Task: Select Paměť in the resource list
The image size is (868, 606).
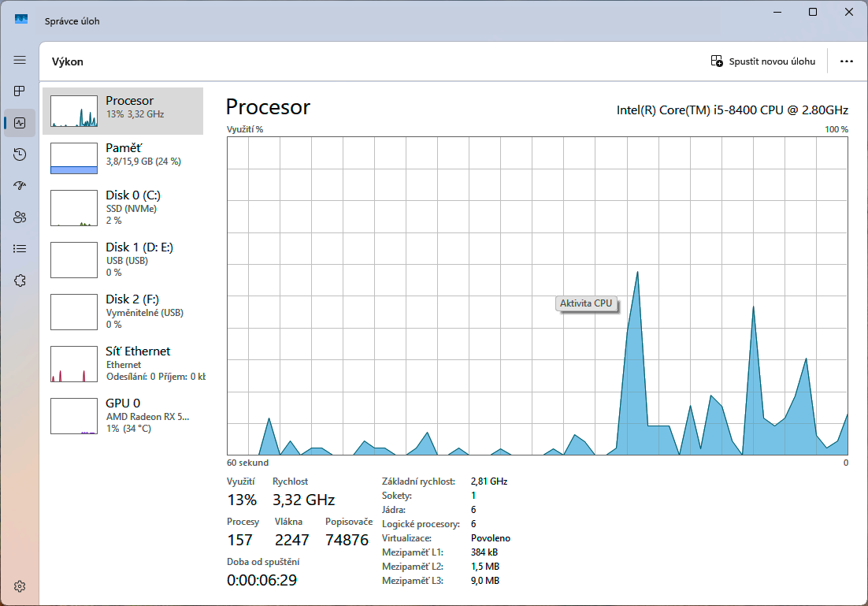Action: [x=123, y=158]
